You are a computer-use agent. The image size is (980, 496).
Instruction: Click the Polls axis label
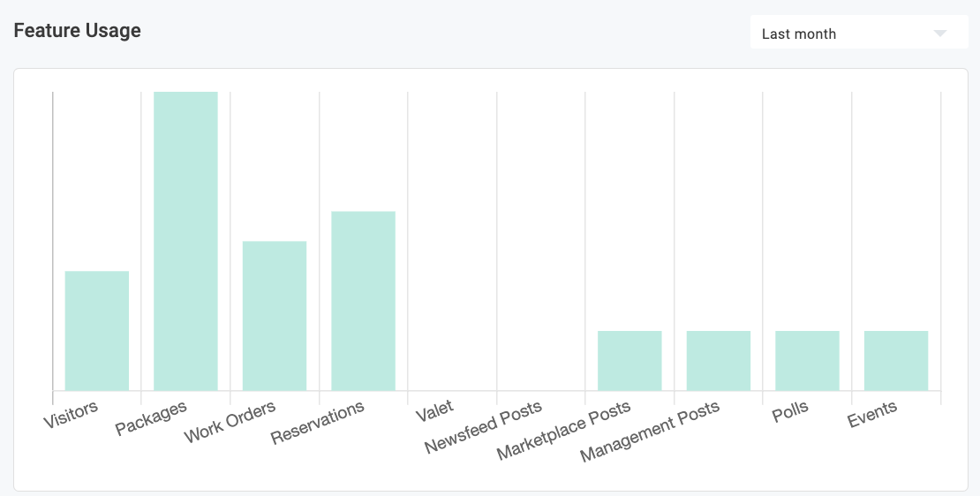[x=789, y=412]
